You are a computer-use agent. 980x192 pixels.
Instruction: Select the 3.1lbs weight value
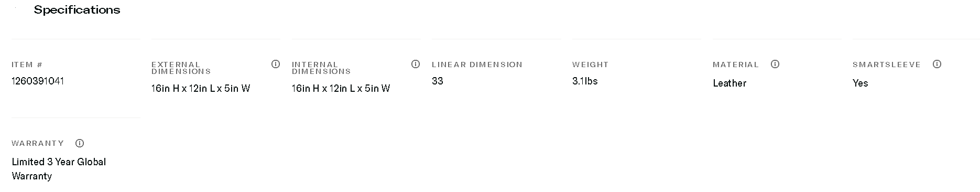click(x=585, y=81)
